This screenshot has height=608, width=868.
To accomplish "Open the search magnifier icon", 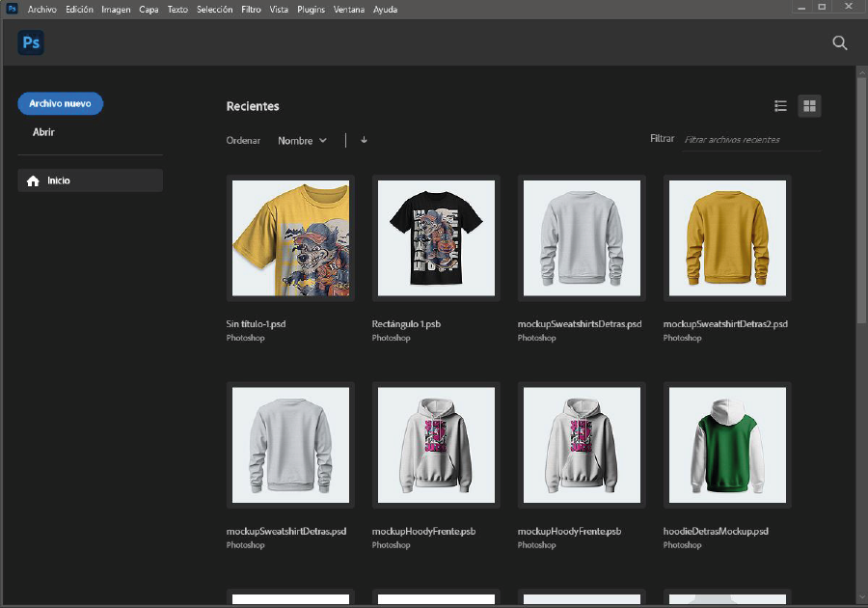I will click(840, 42).
